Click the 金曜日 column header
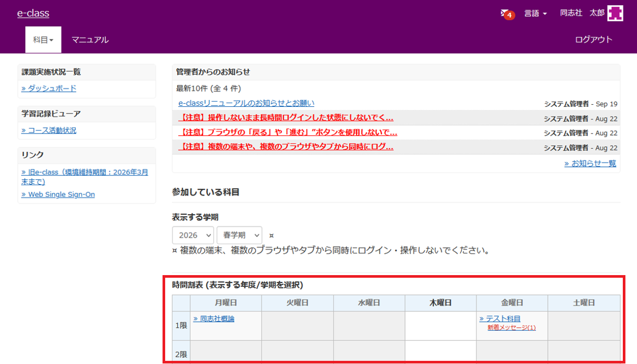The height and width of the screenshot is (364, 637). click(x=512, y=303)
